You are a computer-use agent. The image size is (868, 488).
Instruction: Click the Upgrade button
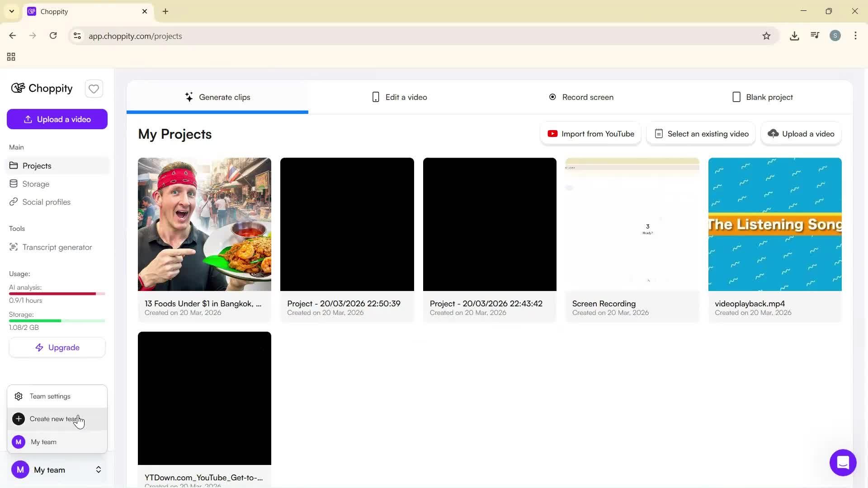pos(57,347)
